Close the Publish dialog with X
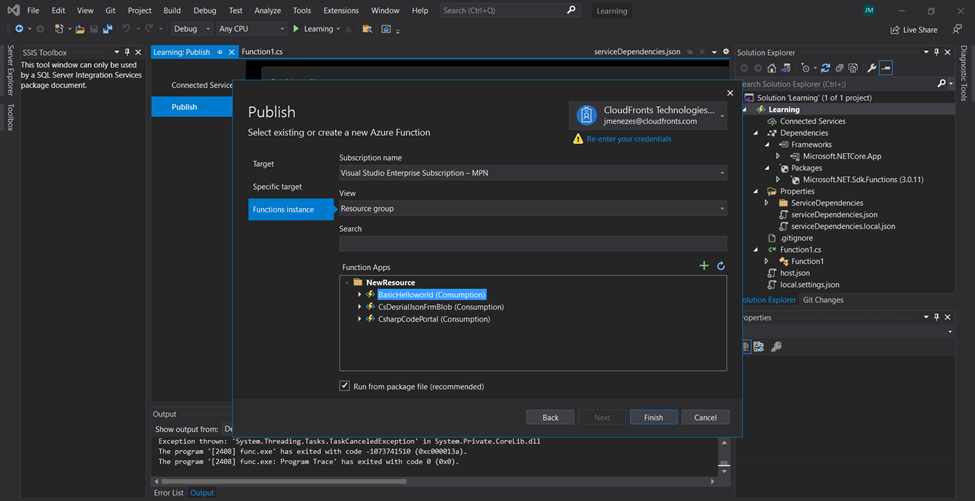Image resolution: width=975 pixels, height=501 pixels. 730,93
